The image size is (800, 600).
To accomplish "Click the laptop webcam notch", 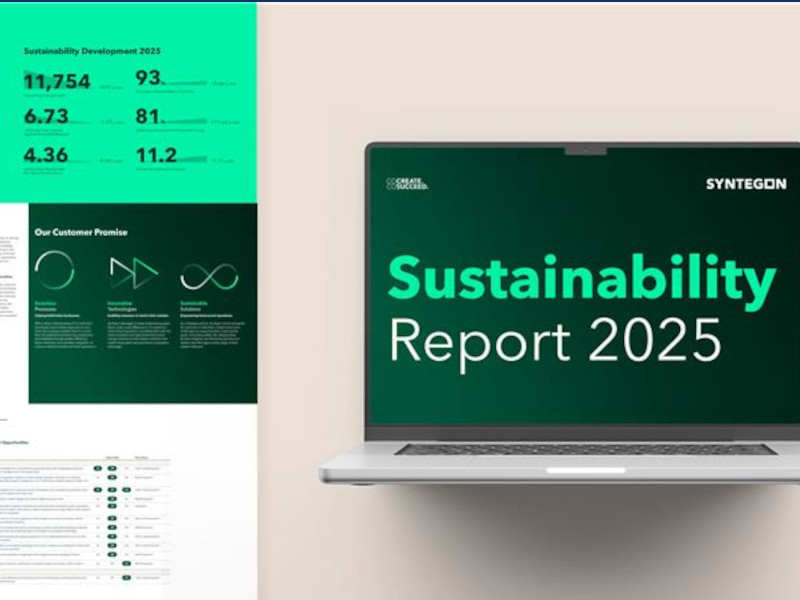I will click(x=586, y=150).
